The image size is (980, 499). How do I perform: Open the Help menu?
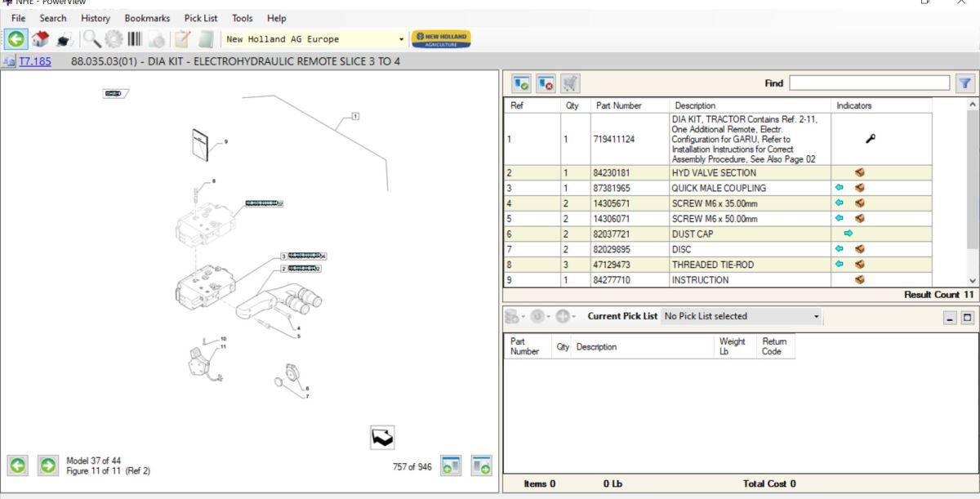(277, 18)
